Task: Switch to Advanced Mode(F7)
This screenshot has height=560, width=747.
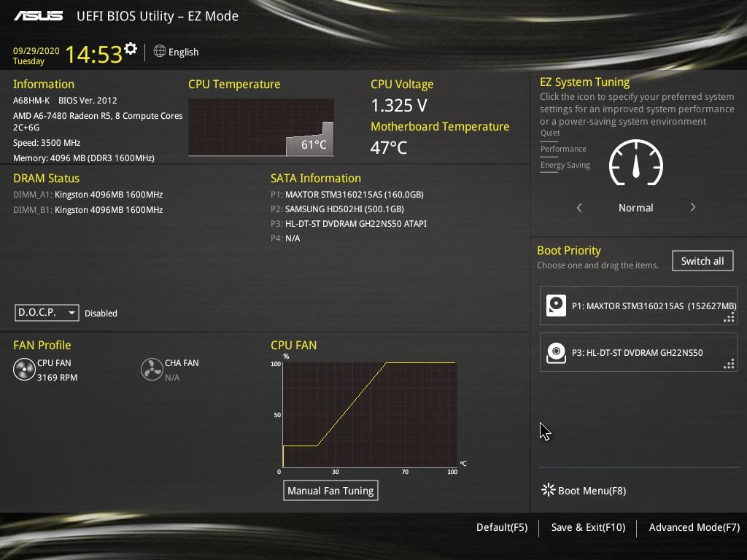Action: tap(694, 527)
